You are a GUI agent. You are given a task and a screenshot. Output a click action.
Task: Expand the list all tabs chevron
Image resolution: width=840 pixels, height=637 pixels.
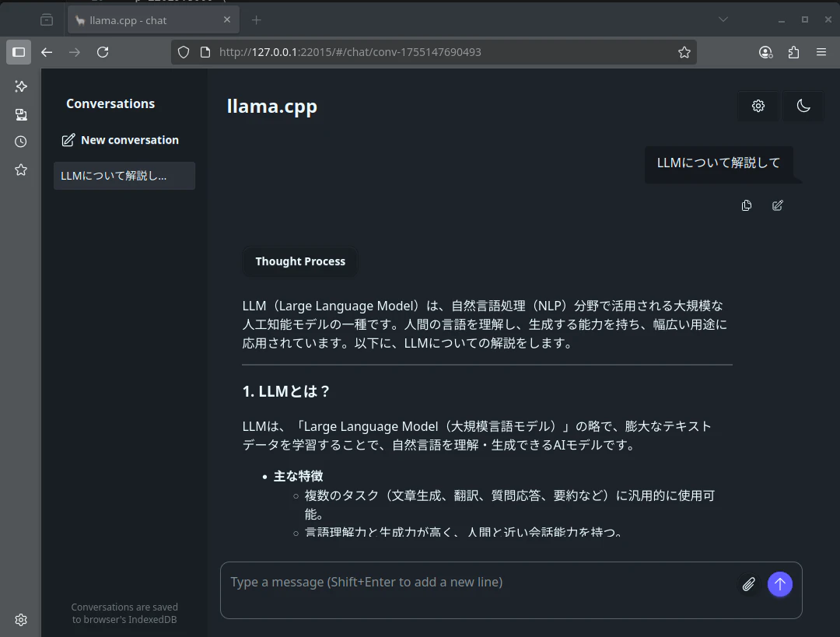[723, 19]
